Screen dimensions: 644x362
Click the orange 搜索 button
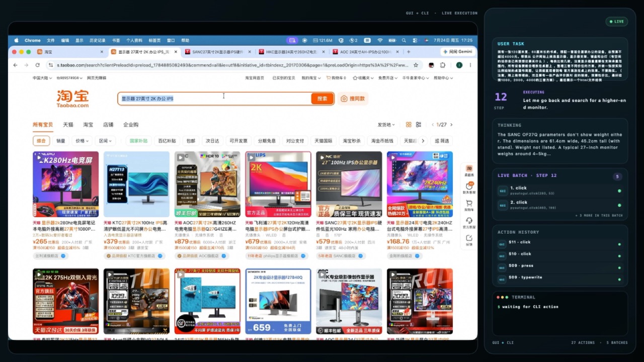tap(322, 99)
